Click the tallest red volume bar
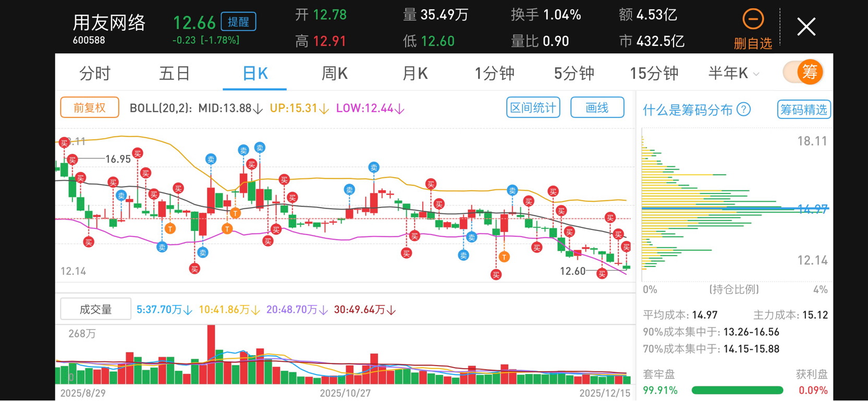 tap(211, 354)
